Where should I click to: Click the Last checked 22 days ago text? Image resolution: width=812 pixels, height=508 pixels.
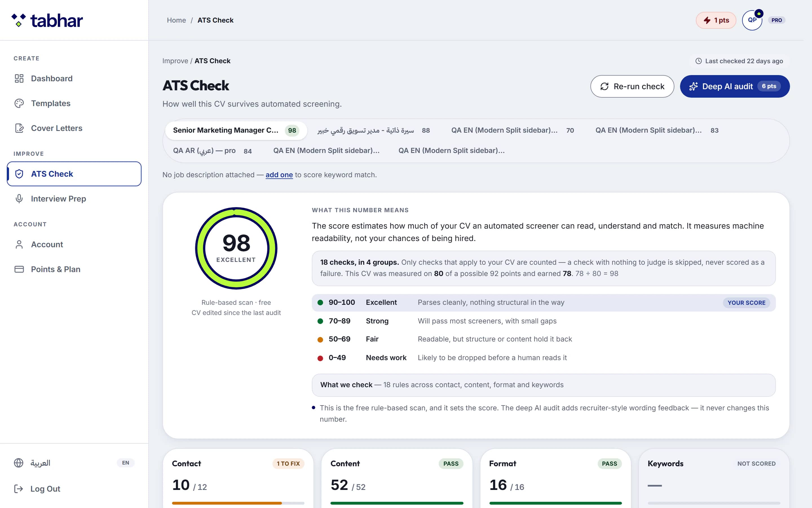[x=744, y=61]
